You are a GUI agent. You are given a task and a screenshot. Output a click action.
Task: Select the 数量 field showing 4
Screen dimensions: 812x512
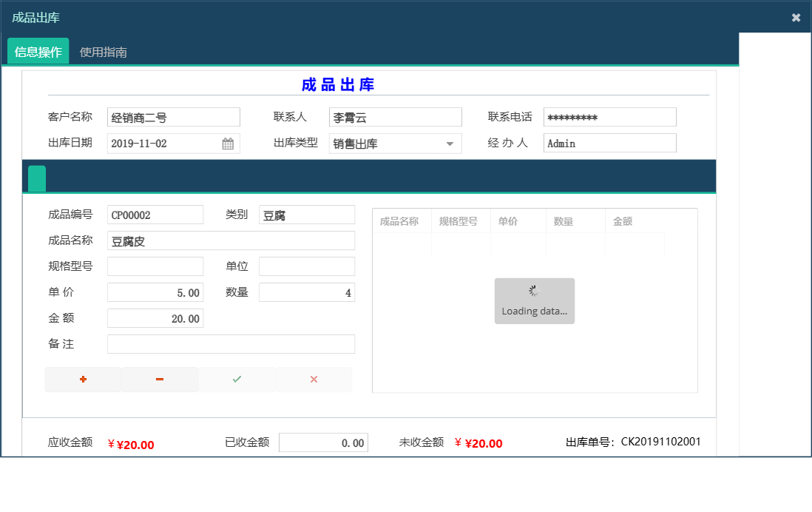coord(307,292)
